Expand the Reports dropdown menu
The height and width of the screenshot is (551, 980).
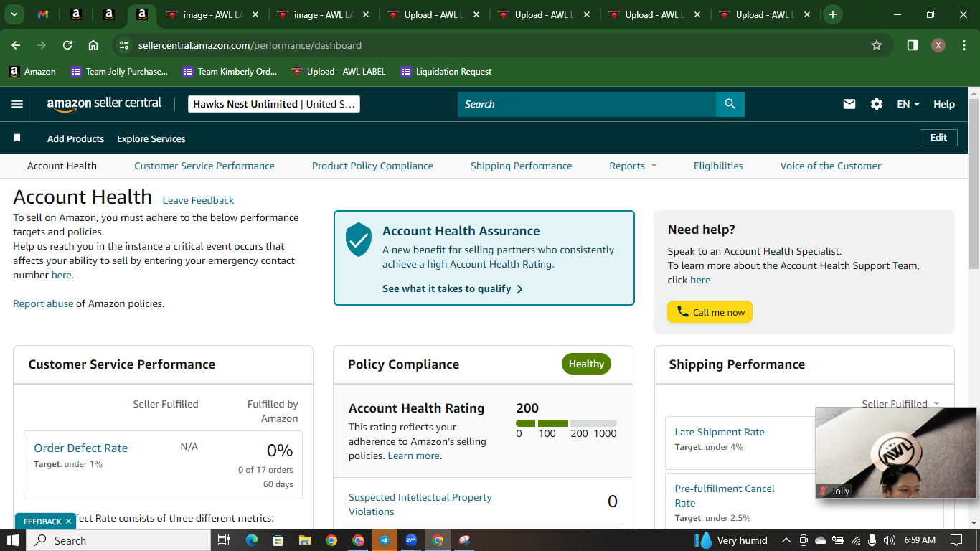[633, 166]
